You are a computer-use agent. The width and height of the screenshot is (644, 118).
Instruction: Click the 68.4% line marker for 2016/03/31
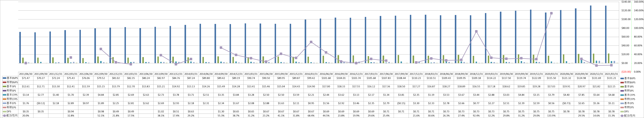pos(311,42)
